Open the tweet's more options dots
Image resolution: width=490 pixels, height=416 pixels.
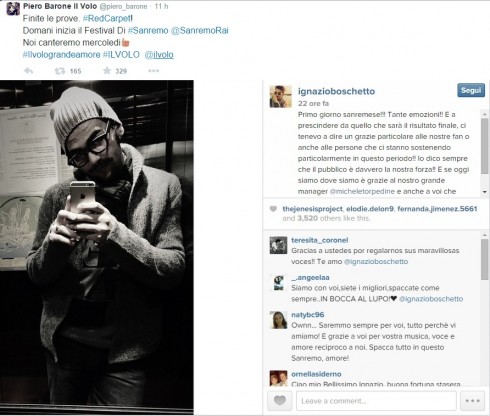(154, 71)
